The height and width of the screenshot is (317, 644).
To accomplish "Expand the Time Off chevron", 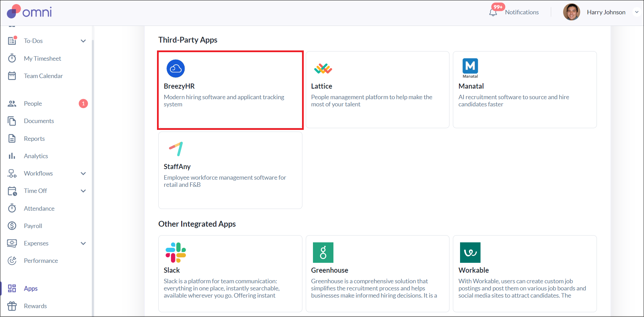I will (83, 191).
